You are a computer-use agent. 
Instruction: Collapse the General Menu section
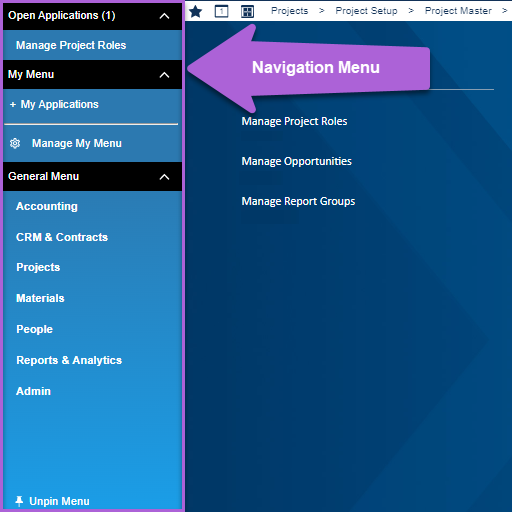164,177
